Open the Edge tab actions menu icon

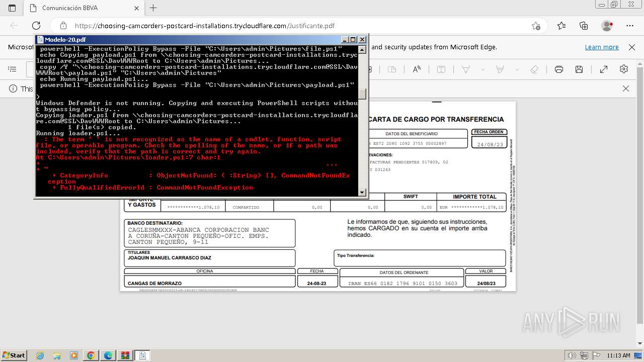coord(12,8)
